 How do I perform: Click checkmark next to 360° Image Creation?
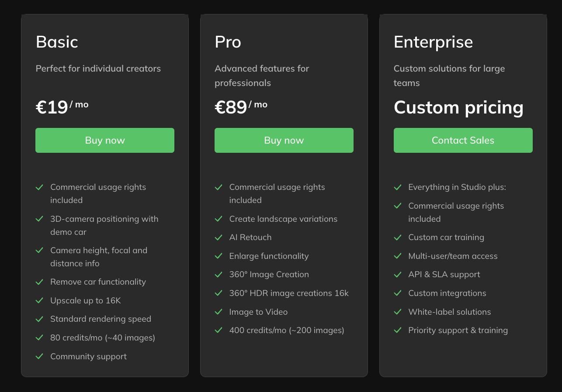219,274
